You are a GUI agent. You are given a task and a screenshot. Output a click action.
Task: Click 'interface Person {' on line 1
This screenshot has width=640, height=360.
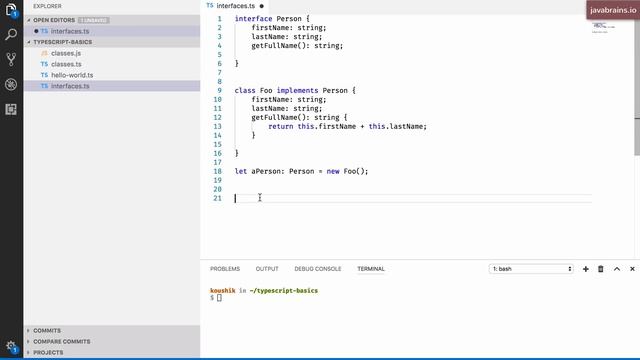272,19
